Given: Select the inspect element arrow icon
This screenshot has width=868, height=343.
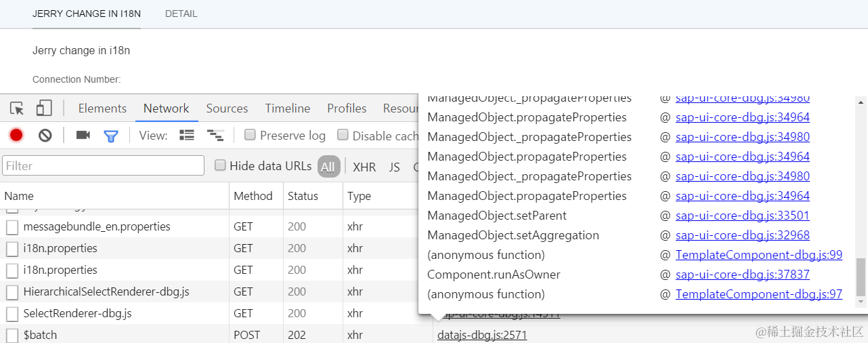Looking at the screenshot, I should (x=17, y=108).
